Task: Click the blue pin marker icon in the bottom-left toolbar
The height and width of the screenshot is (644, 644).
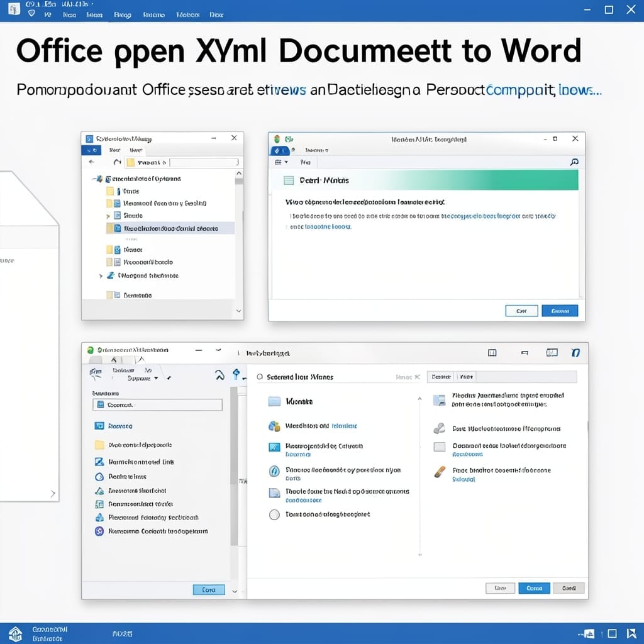Action: [x=236, y=374]
